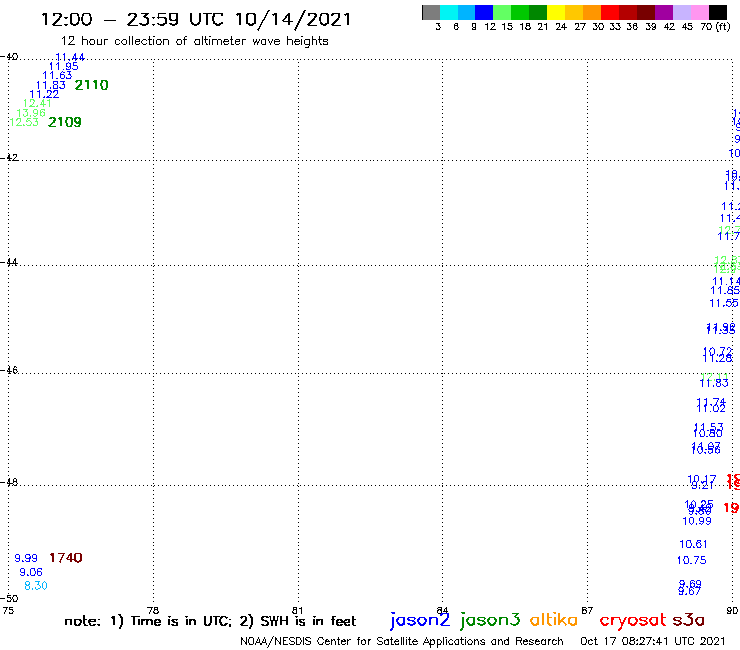This screenshot has height=650, width=740.
Task: Click the blue value 11.55
Action: point(723,304)
